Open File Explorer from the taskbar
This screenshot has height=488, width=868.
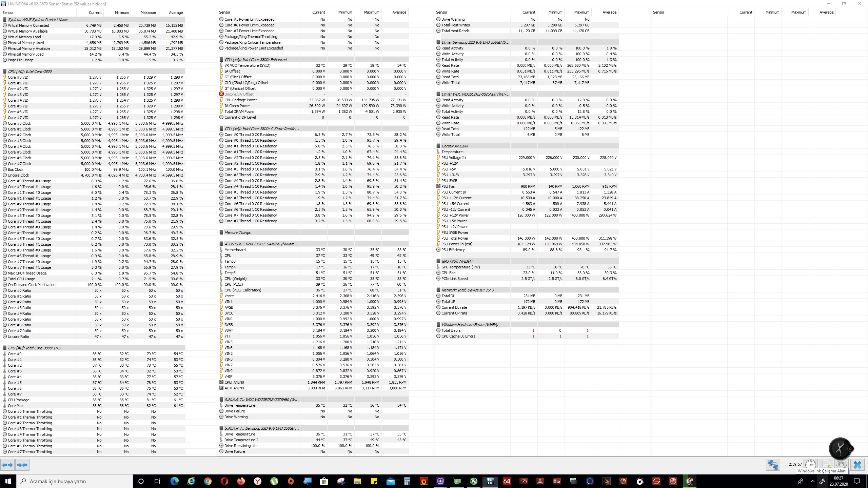coord(357,481)
